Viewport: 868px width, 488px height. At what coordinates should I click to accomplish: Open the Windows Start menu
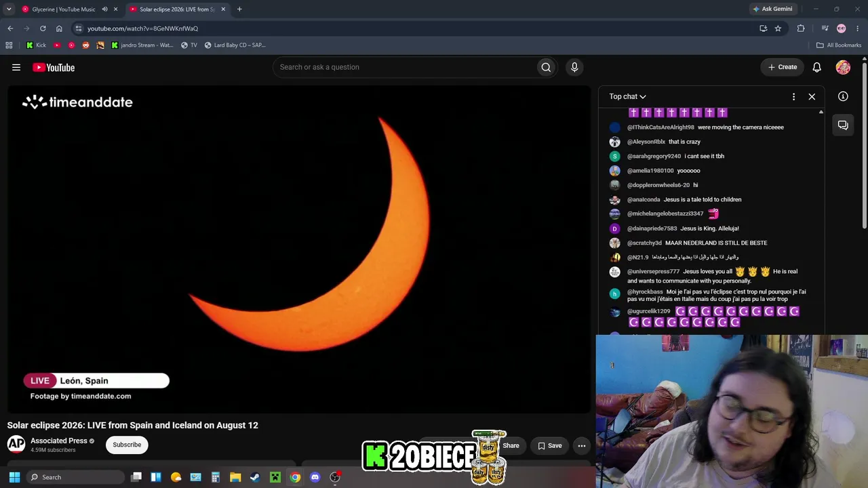(14, 477)
